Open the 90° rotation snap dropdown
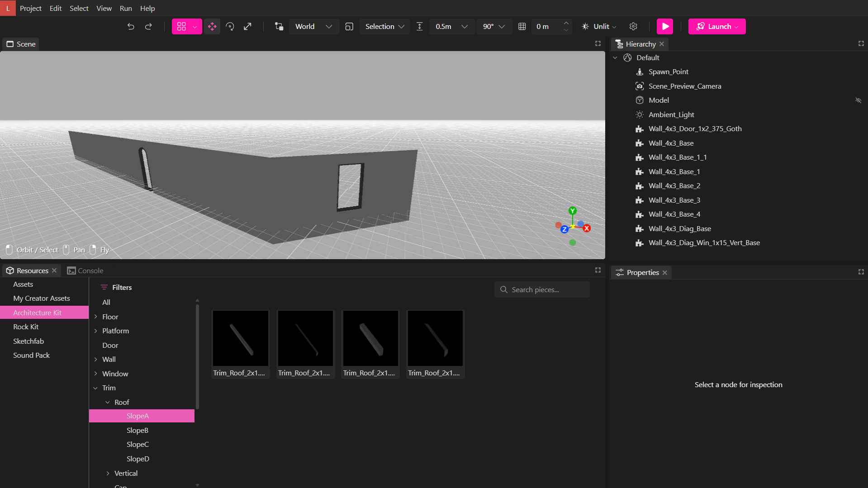The width and height of the screenshot is (868, 488). point(493,27)
